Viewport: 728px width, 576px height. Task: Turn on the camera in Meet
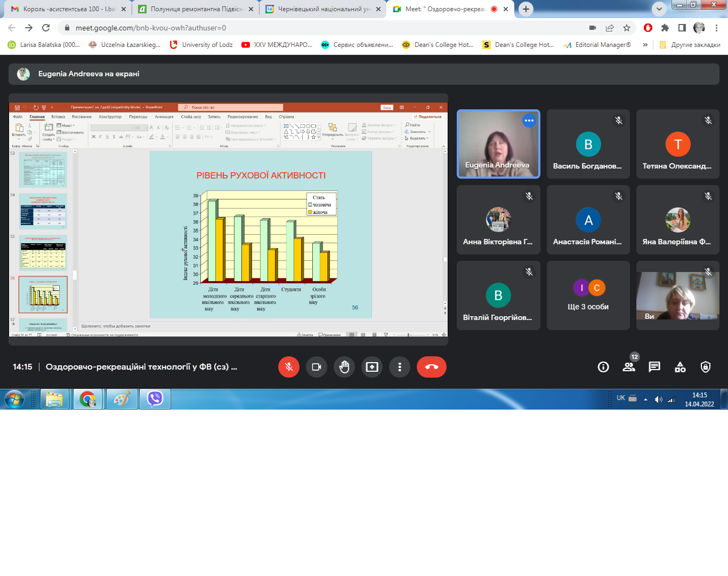(317, 367)
